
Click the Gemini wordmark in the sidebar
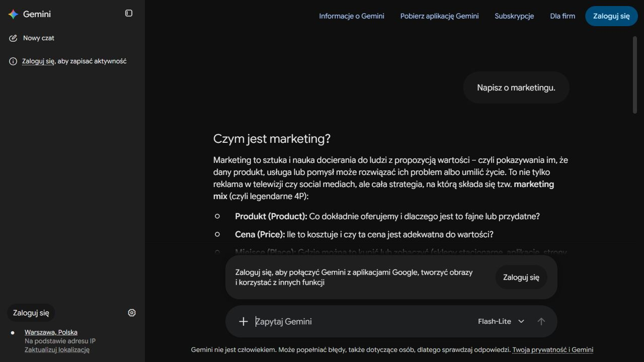click(37, 14)
